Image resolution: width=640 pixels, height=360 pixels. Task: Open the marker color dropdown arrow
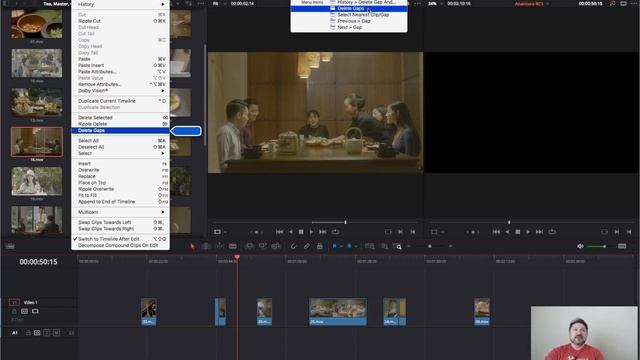tap(356, 246)
